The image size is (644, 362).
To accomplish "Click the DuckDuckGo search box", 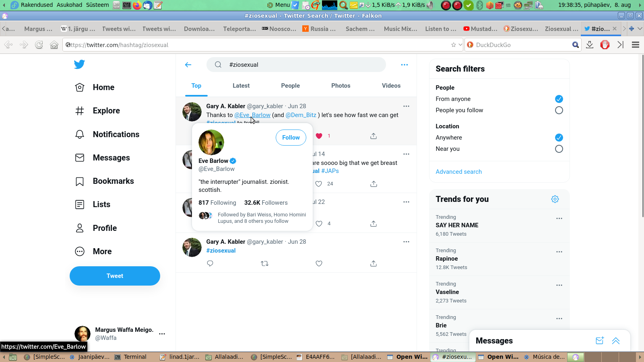I will pos(523,45).
